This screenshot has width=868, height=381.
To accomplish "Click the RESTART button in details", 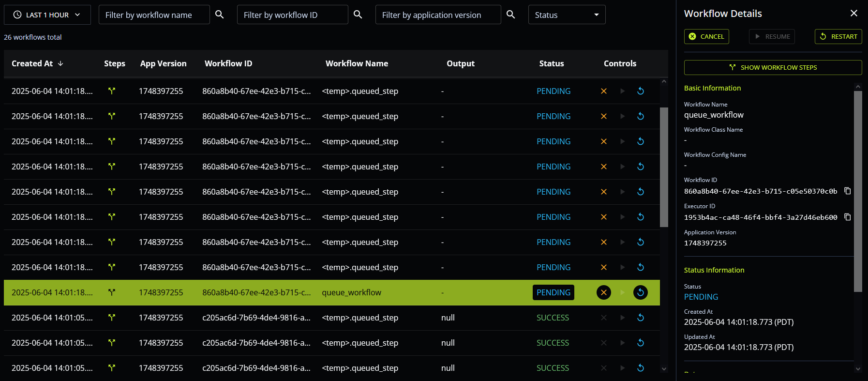I will 838,36.
